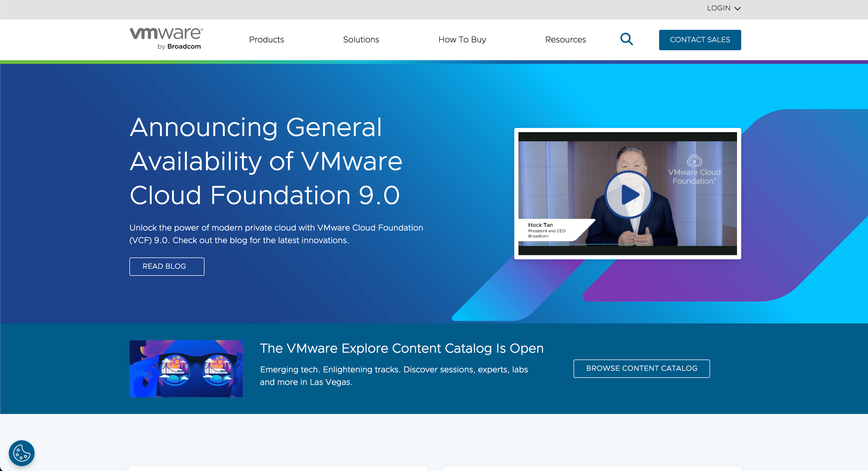Open the Solutions menu
The image size is (868, 471).
tap(361, 40)
